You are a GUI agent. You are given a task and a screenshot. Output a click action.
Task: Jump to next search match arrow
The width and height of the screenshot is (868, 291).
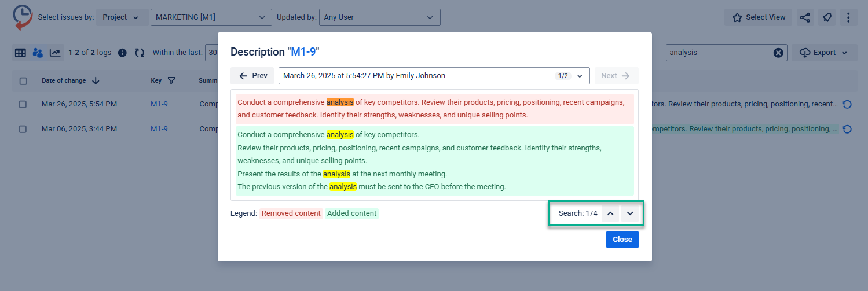click(630, 213)
